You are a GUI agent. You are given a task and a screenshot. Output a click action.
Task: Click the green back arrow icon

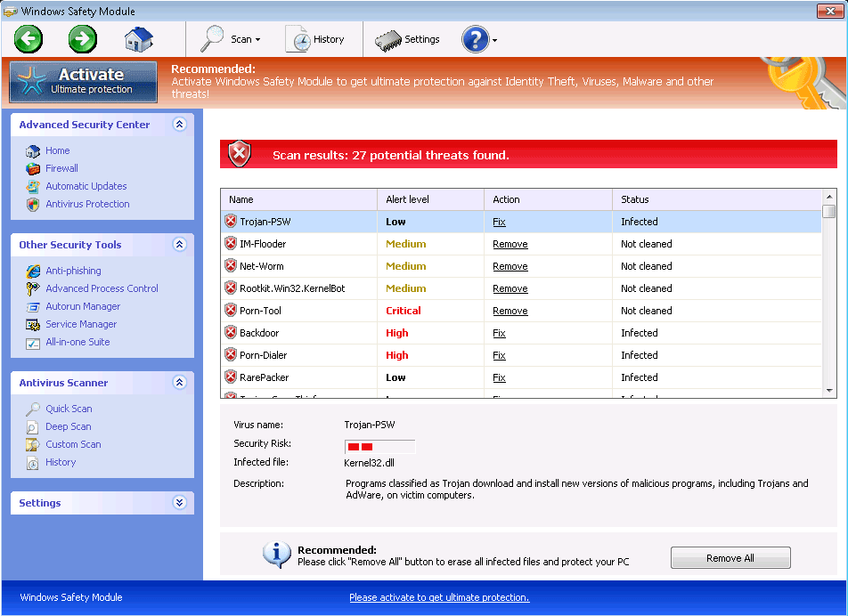29,39
